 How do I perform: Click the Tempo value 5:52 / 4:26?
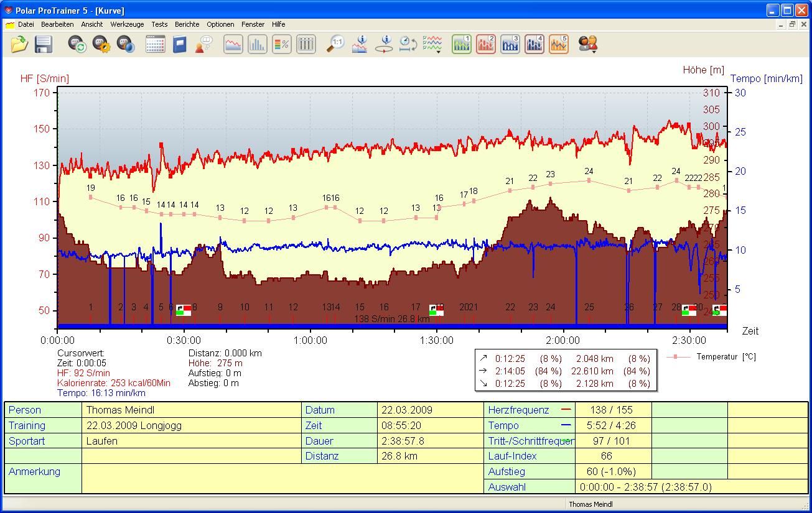coord(613,425)
